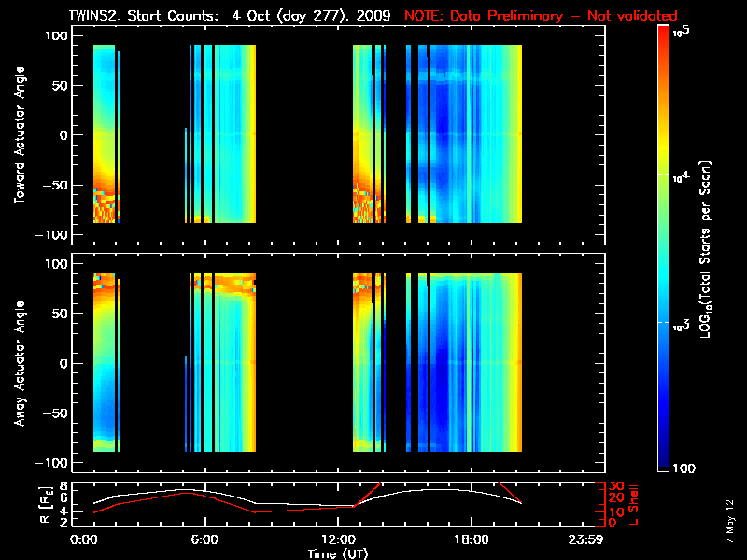Click the 10^3 color bar tick label
747x560 pixels.
tap(680, 322)
